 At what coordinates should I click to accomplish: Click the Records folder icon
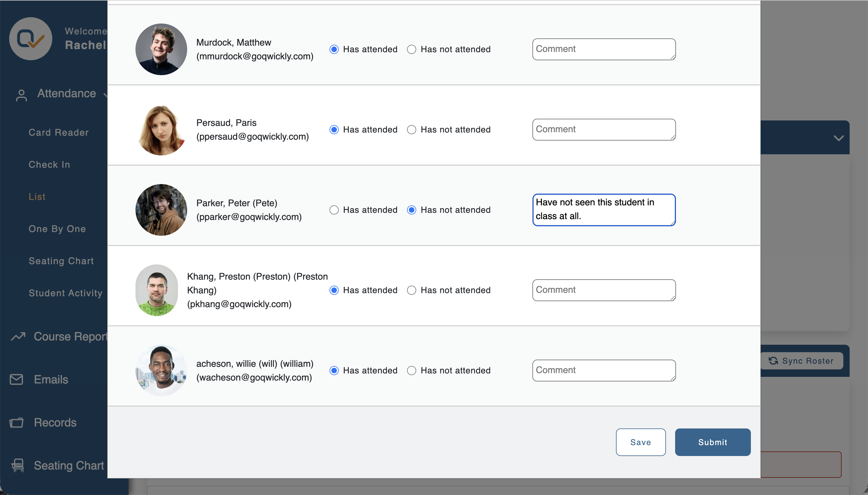16,423
